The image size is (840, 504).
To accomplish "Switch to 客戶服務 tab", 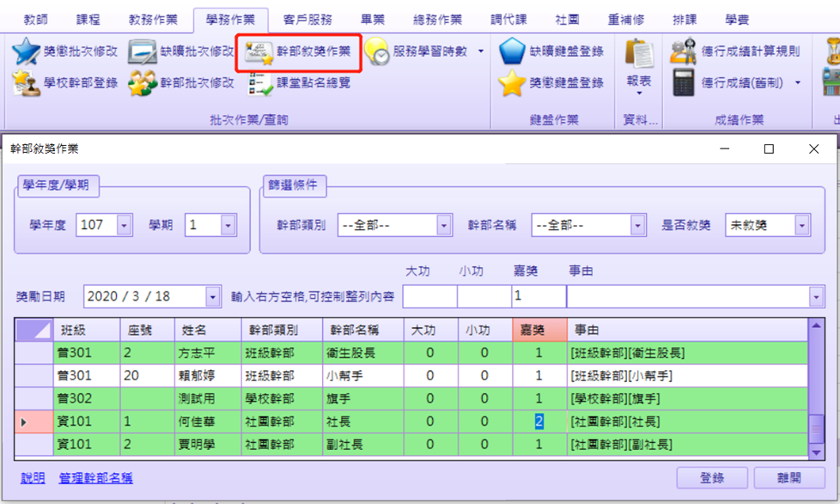I will click(307, 20).
